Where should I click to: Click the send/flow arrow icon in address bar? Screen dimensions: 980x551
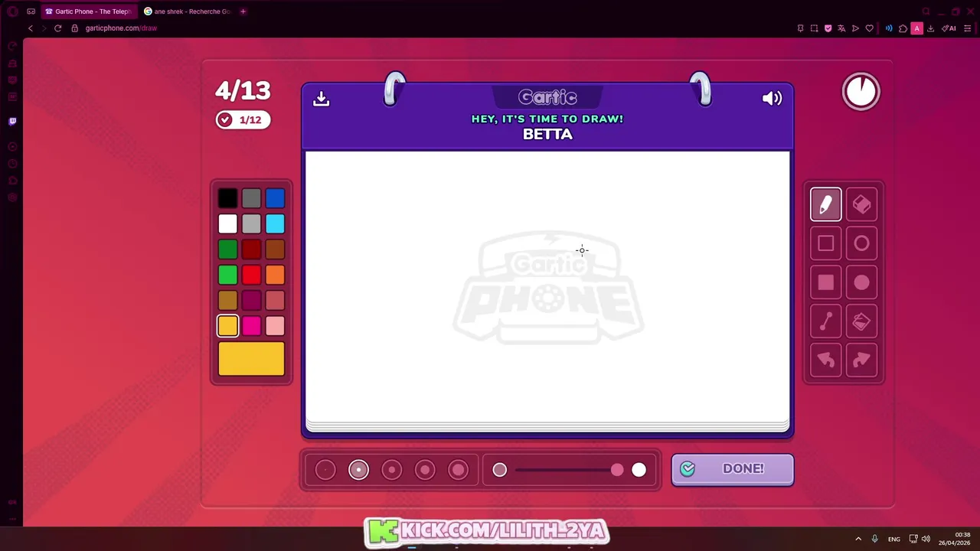[x=855, y=28]
